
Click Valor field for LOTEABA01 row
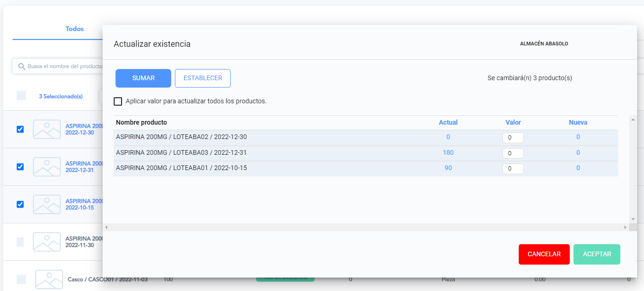coord(513,169)
